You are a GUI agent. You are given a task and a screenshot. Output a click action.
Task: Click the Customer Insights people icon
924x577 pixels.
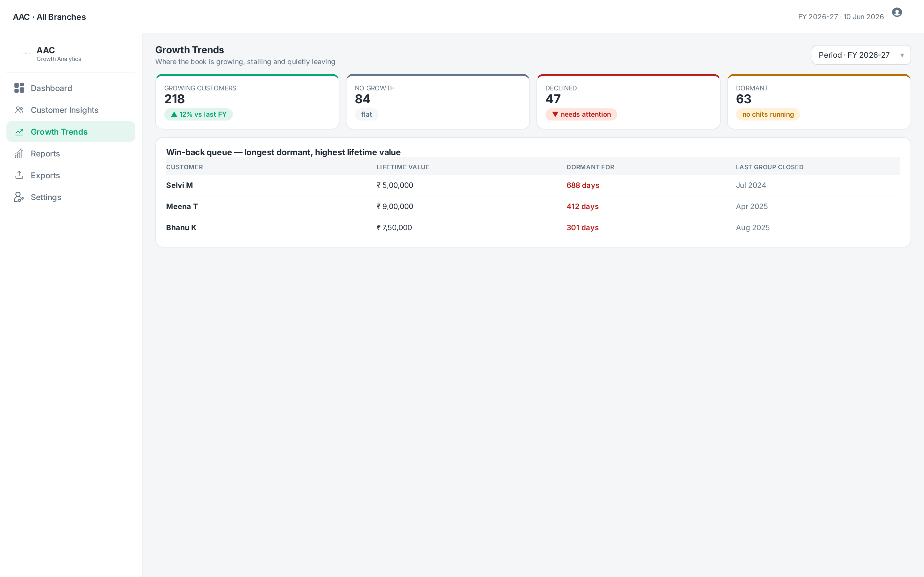[x=19, y=110]
